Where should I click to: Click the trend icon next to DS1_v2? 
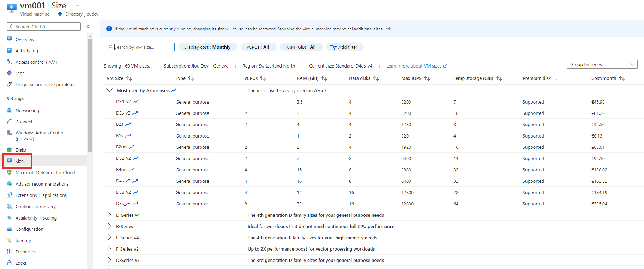tap(136, 102)
